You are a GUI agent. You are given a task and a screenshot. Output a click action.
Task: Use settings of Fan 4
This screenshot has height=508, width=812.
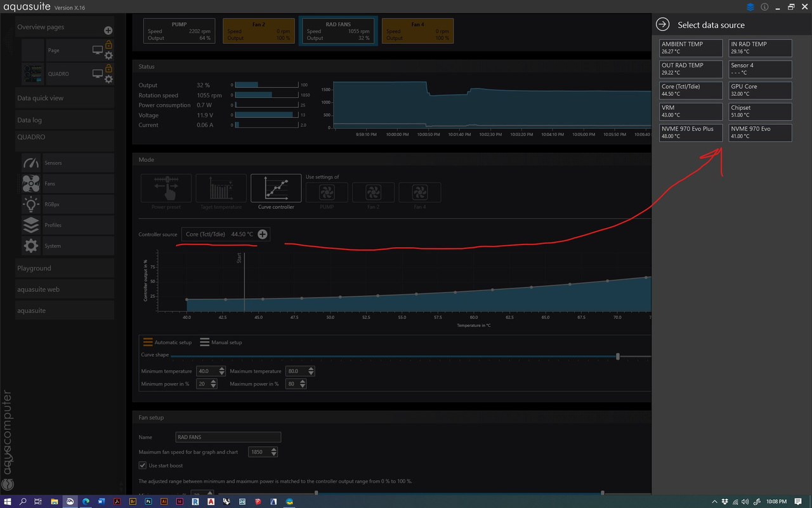pos(419,192)
